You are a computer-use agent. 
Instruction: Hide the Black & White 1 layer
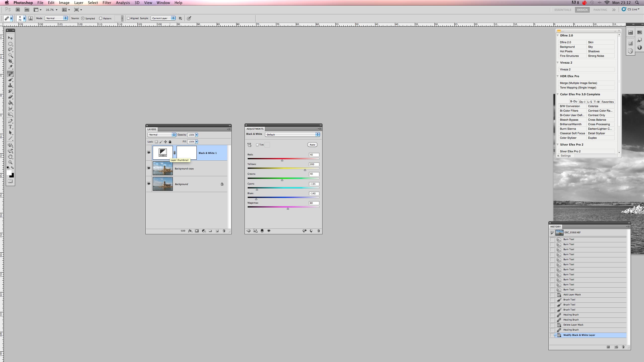(x=149, y=153)
